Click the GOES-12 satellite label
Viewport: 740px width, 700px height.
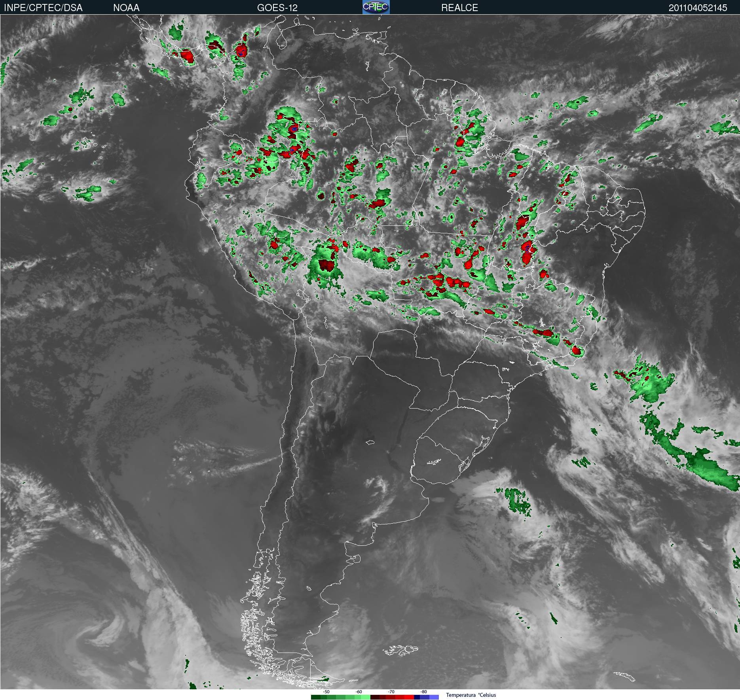(x=277, y=8)
